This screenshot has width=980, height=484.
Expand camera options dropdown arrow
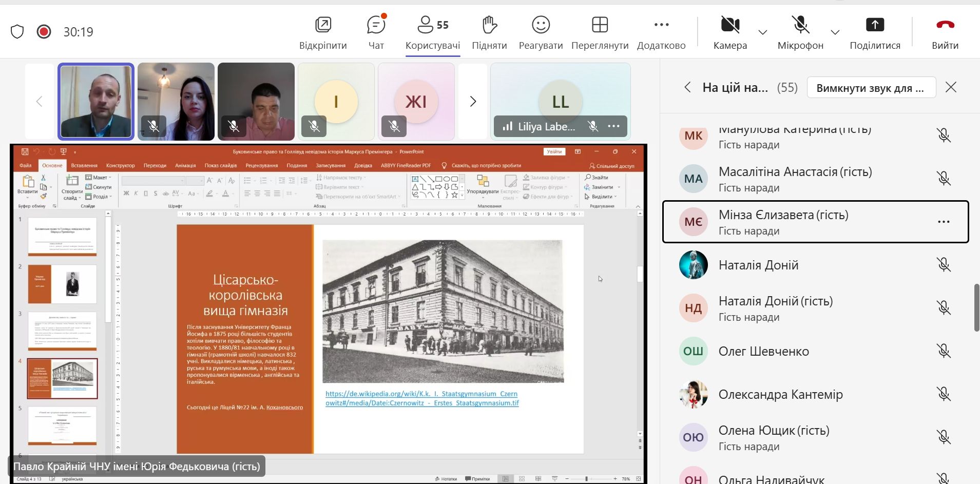point(763,32)
